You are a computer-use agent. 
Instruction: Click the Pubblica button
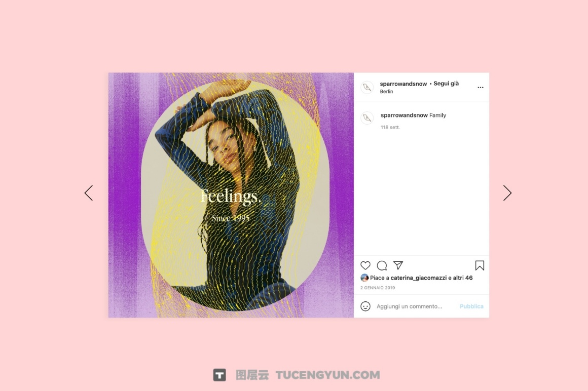471,306
